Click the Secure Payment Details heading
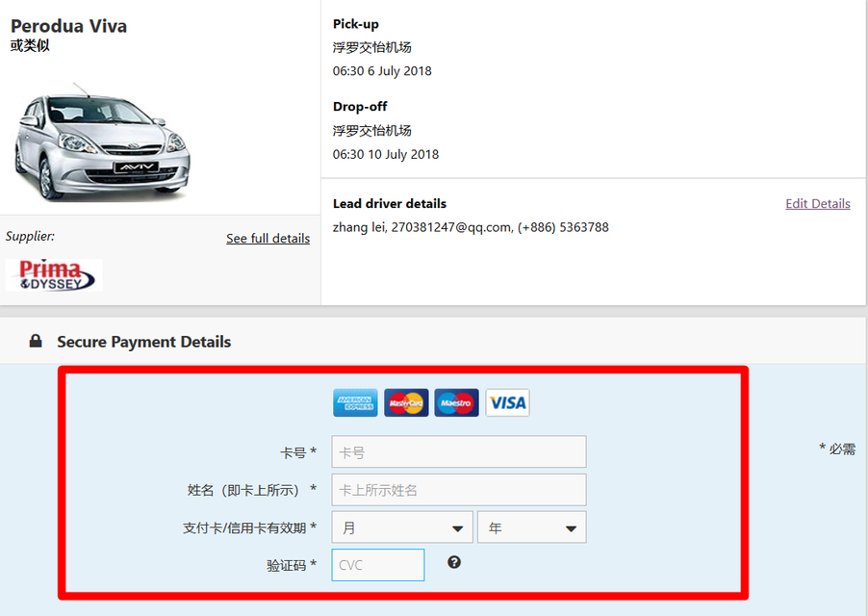Image resolution: width=868 pixels, height=616 pixels. coord(143,342)
